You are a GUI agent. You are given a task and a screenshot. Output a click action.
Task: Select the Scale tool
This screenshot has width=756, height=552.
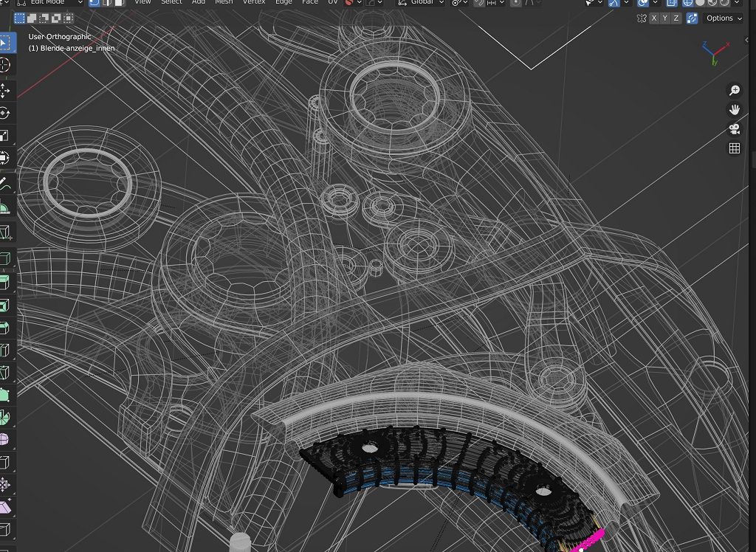point(4,136)
